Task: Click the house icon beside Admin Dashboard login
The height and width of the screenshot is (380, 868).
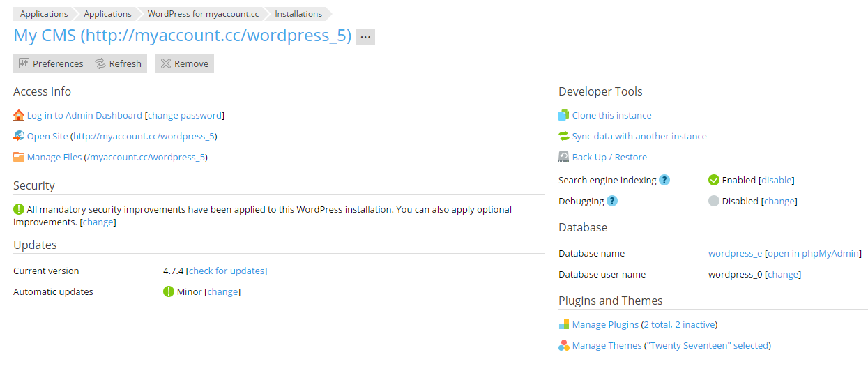Action: [19, 115]
